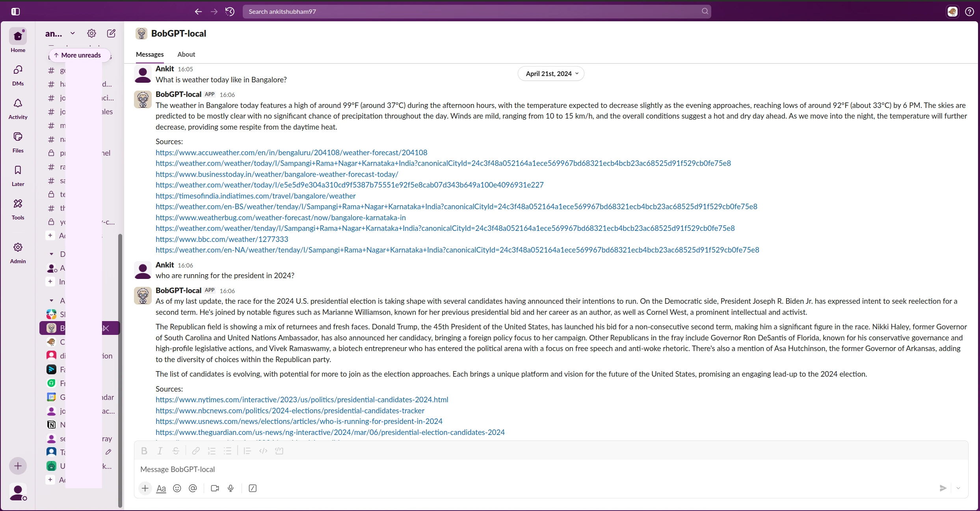The image size is (980, 511).
Task: Open the April 21st, 2024 date dropdown
Action: (x=551, y=74)
